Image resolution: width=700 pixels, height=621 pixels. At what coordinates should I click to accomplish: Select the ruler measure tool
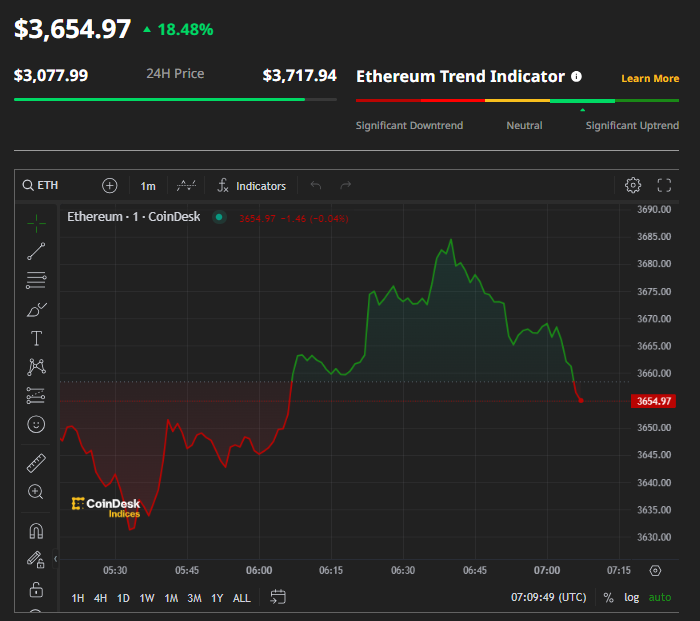pyautogui.click(x=36, y=463)
